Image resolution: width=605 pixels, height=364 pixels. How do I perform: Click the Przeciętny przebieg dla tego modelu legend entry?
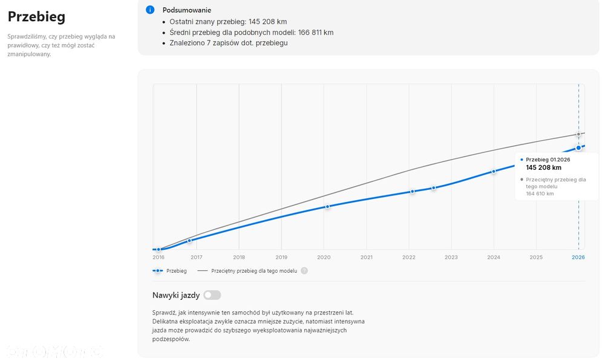(247, 271)
